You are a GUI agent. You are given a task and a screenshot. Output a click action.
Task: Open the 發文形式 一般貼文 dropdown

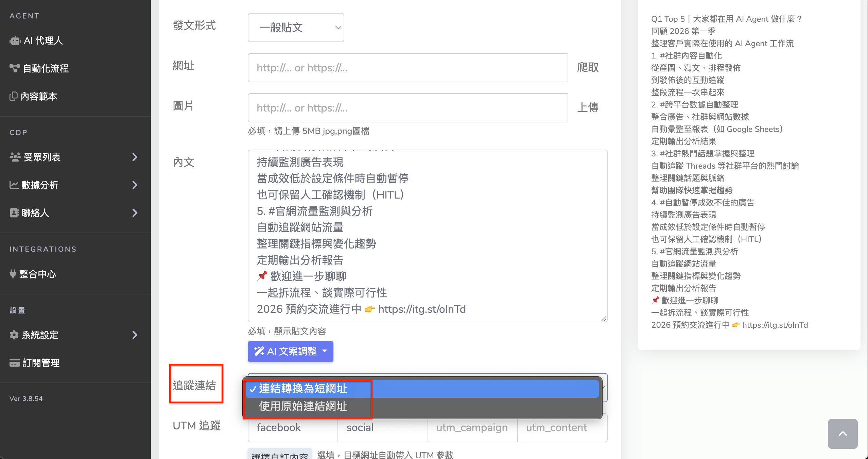point(296,28)
